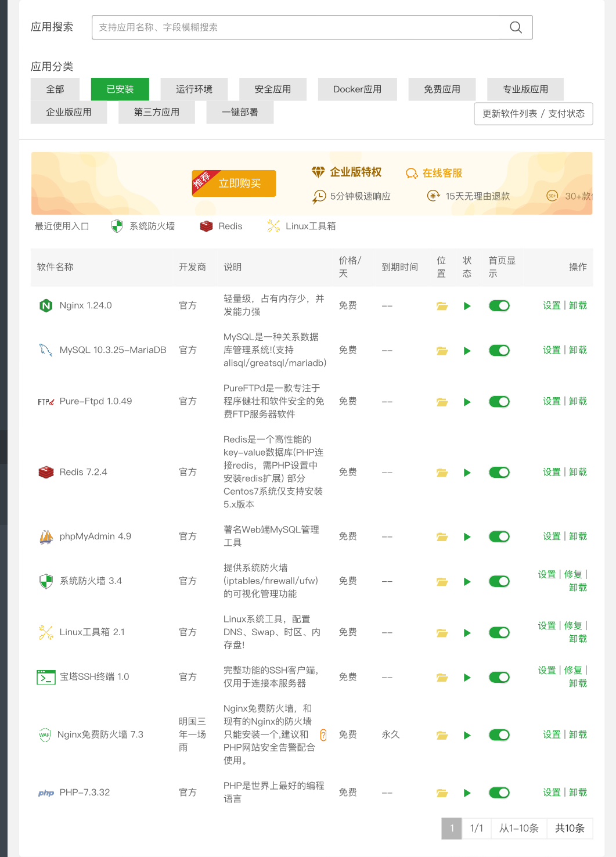
Task: Toggle homepage display for phpMyAdmin 4.9
Action: [499, 536]
